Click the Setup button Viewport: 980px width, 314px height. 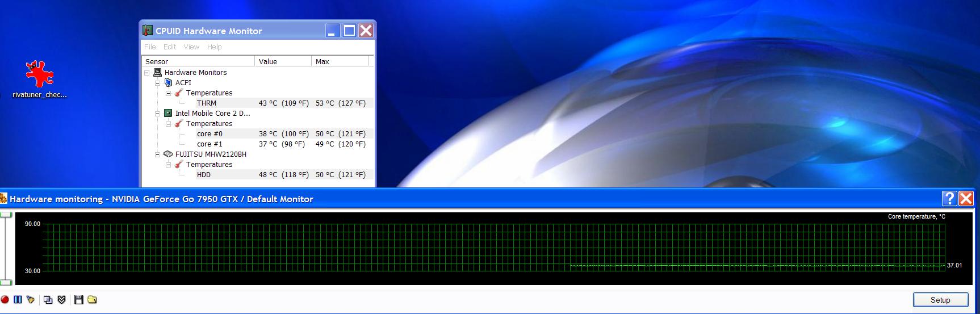point(940,300)
